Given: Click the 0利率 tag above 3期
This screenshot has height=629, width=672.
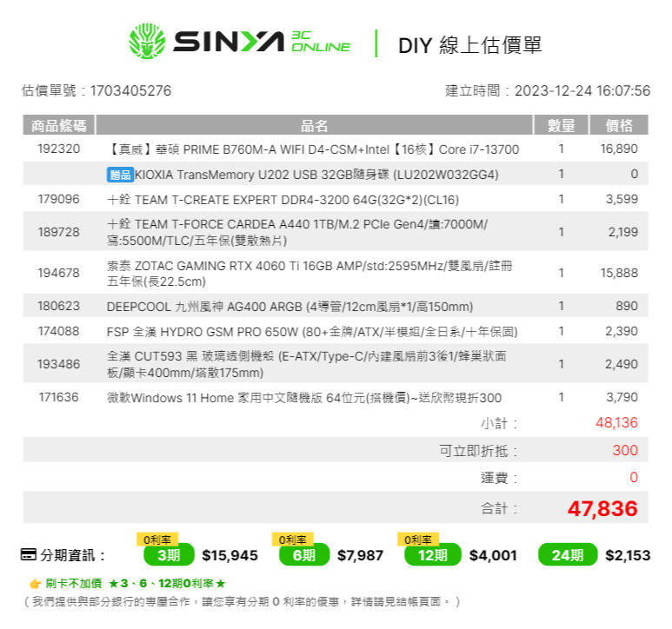Looking at the screenshot, I should (157, 540).
